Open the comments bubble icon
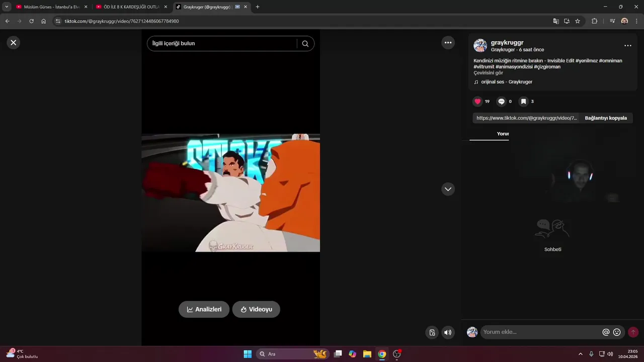The image size is (644, 362). (501, 102)
